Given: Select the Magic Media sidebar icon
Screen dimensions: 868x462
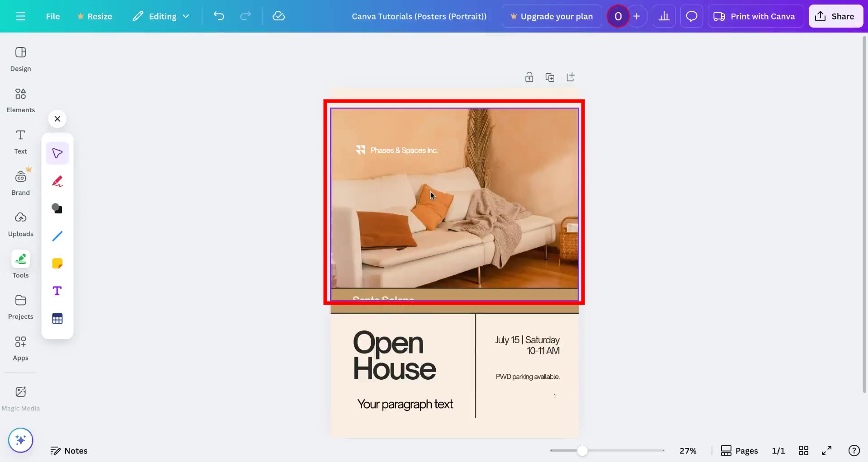Looking at the screenshot, I should click(20, 397).
